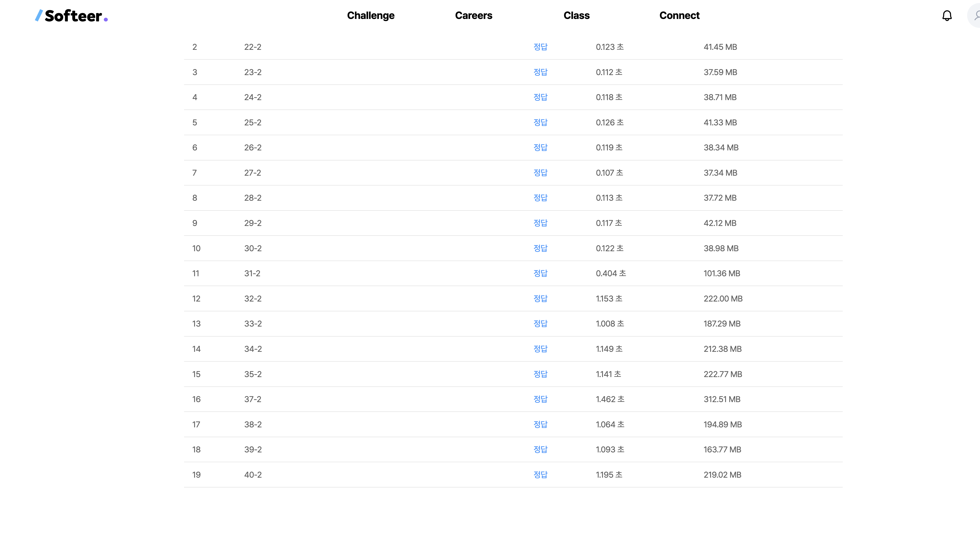This screenshot has height=538, width=980.
Task: Open the Careers menu
Action: coord(473,16)
